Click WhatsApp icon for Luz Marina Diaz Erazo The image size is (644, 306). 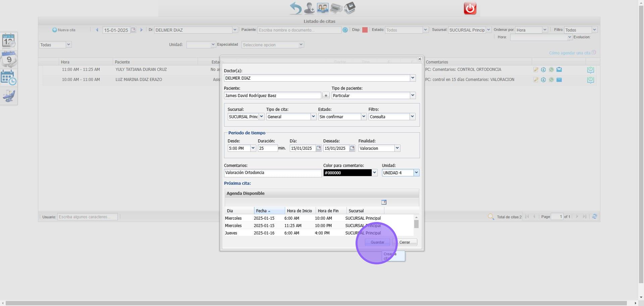pos(551,80)
